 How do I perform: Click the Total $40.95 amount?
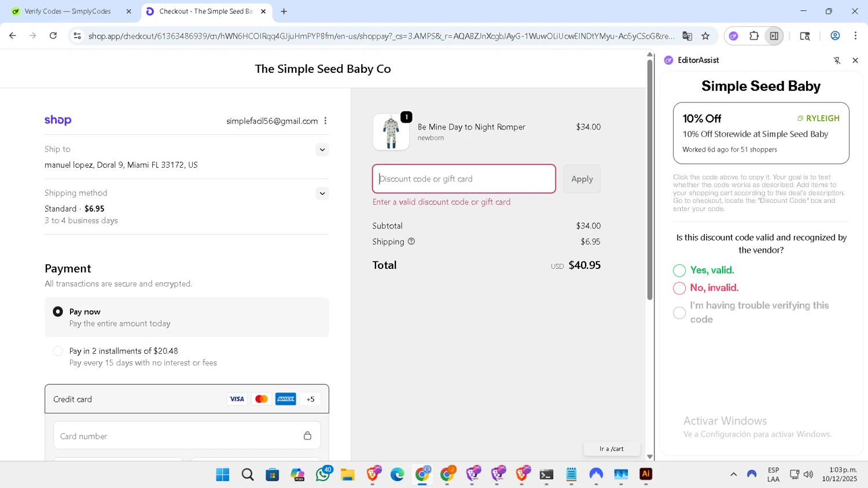click(x=584, y=265)
